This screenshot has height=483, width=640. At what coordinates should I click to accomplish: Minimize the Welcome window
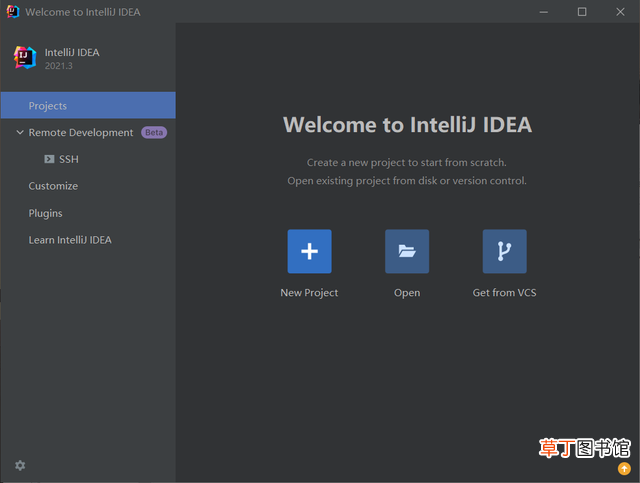pos(544,12)
